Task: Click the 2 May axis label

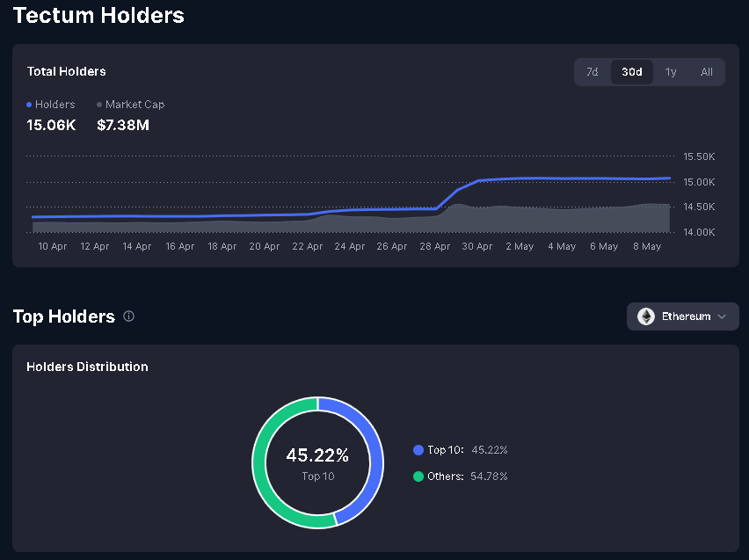Action: (520, 246)
